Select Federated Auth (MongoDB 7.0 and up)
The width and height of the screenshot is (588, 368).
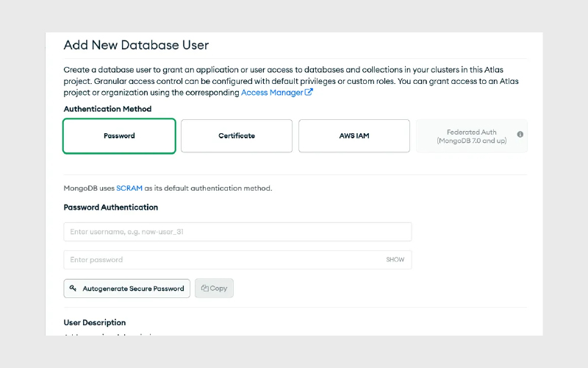pyautogui.click(x=471, y=136)
